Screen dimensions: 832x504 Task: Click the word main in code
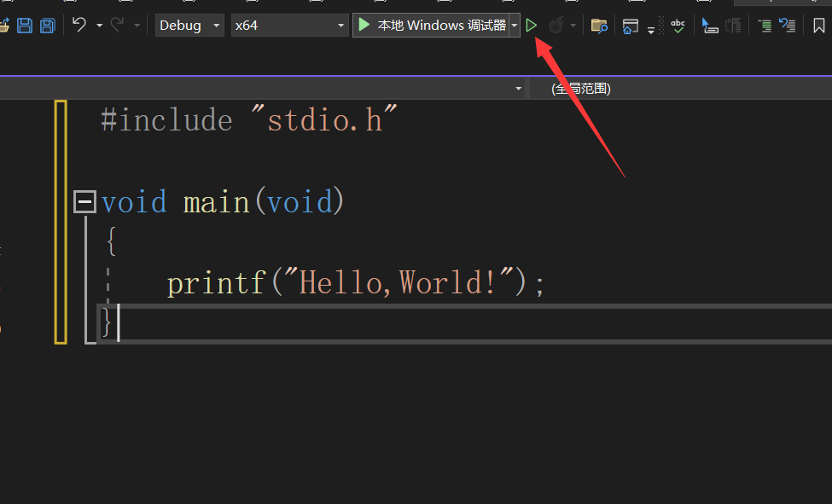coord(216,203)
